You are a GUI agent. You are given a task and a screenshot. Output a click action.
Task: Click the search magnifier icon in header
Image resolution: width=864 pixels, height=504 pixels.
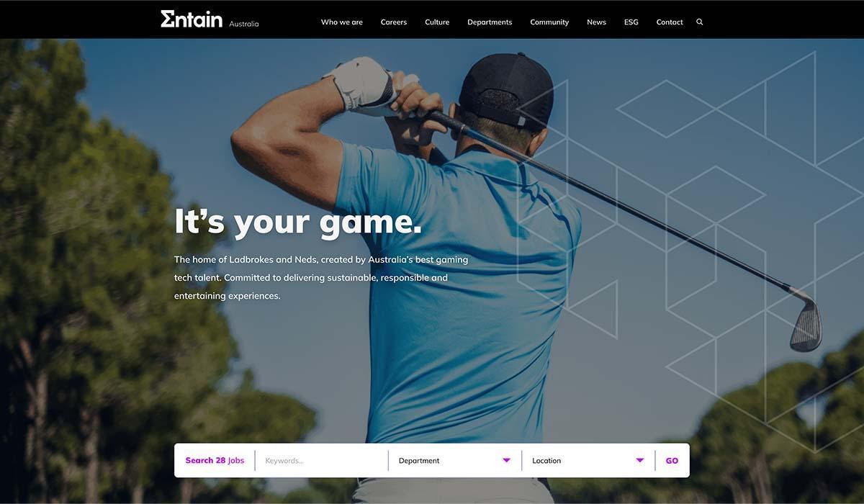[699, 22]
